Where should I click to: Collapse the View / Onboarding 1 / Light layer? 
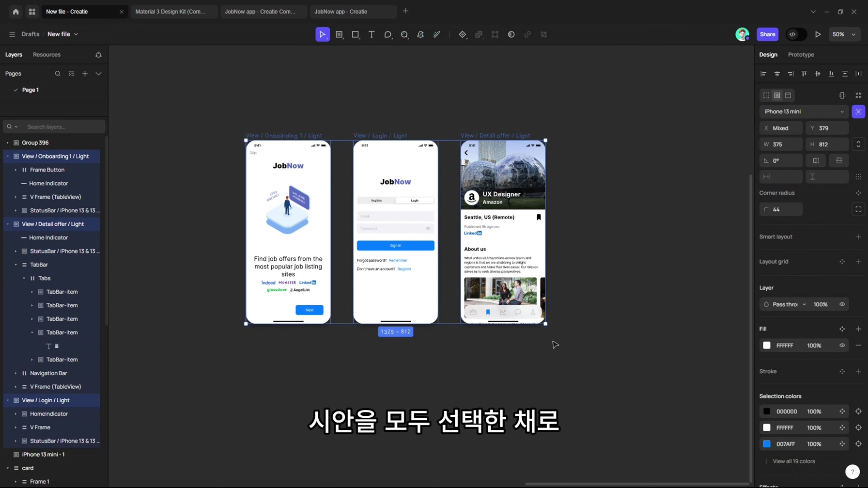click(x=8, y=157)
